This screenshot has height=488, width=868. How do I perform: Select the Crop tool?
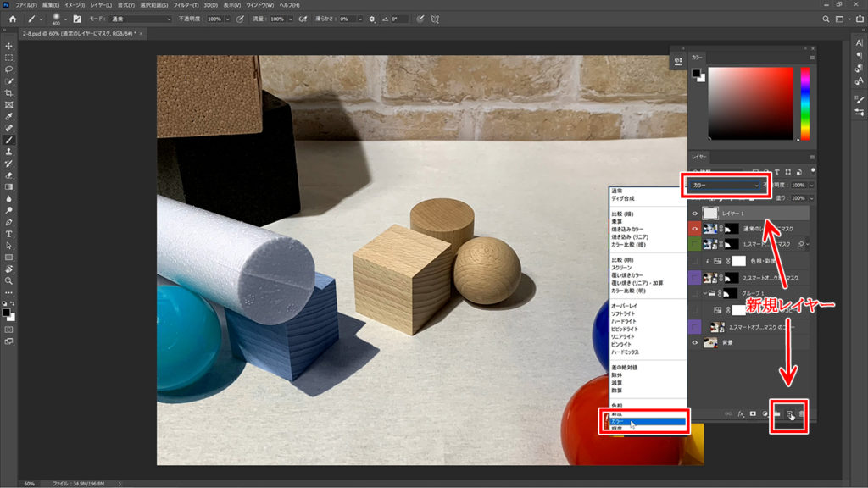(x=9, y=92)
